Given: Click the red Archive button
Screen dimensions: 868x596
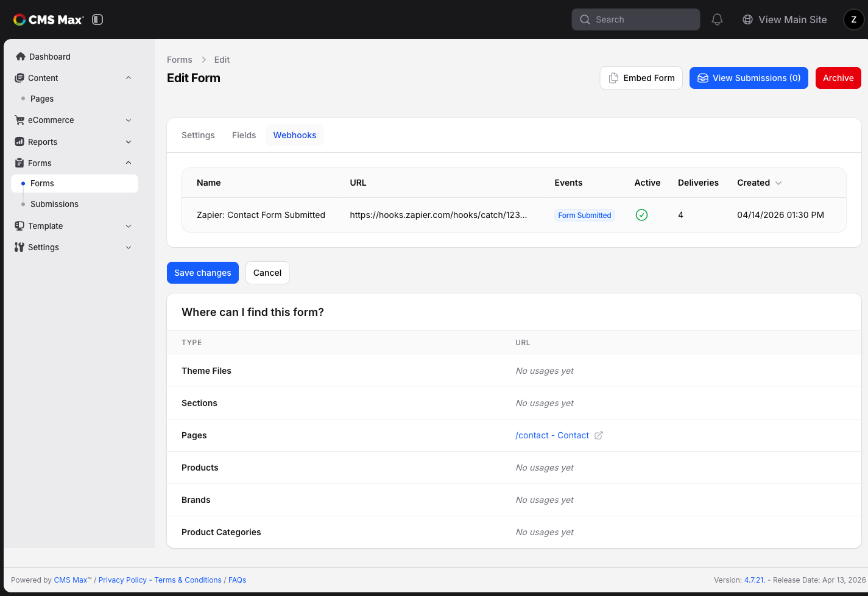Looking at the screenshot, I should click(838, 78).
